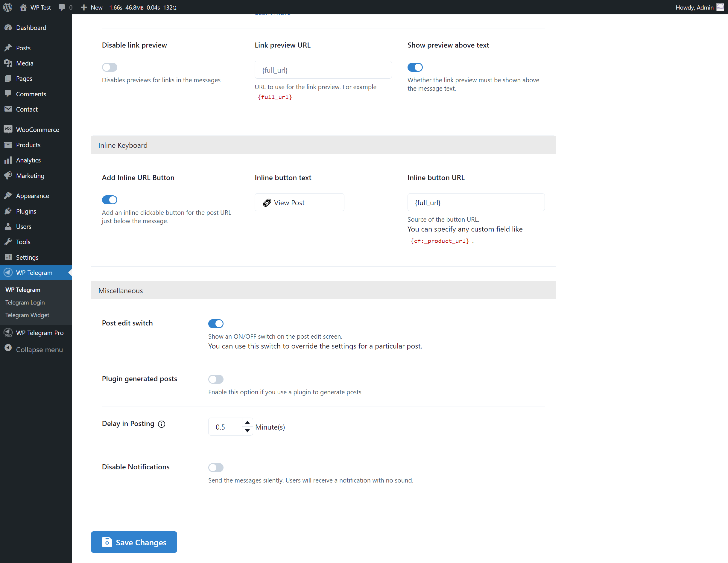Turn off Show preview above text
728x563 pixels.
coord(415,67)
